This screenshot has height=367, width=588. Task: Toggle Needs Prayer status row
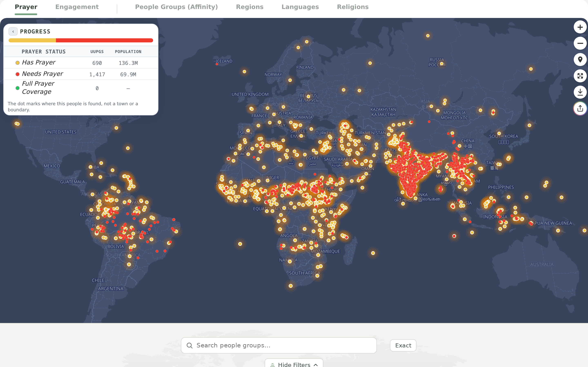[x=81, y=74]
